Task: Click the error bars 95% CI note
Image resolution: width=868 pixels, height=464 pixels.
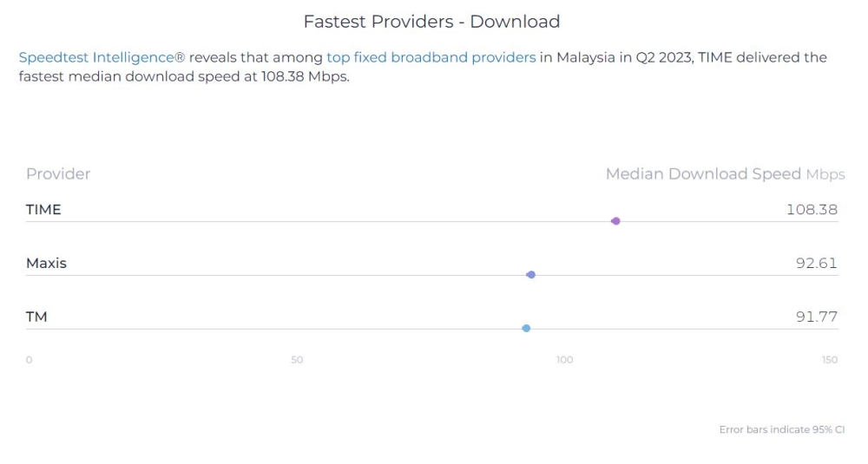Action: tap(781, 429)
